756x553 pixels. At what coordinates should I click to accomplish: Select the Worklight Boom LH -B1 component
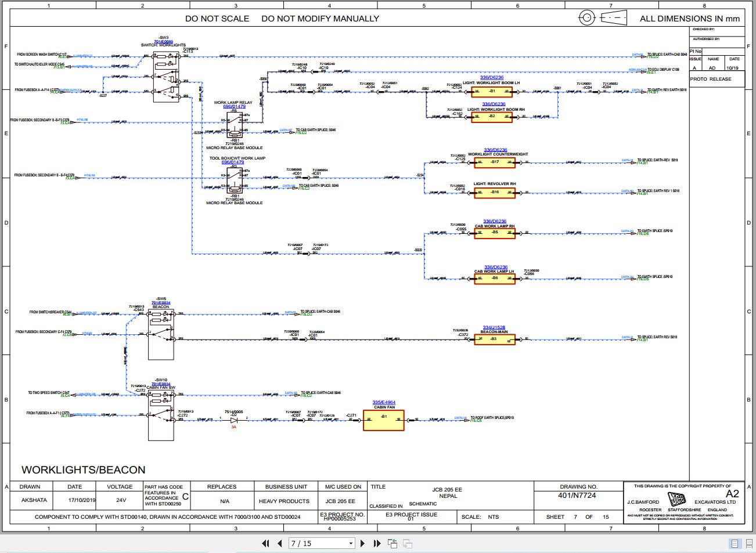(x=492, y=91)
